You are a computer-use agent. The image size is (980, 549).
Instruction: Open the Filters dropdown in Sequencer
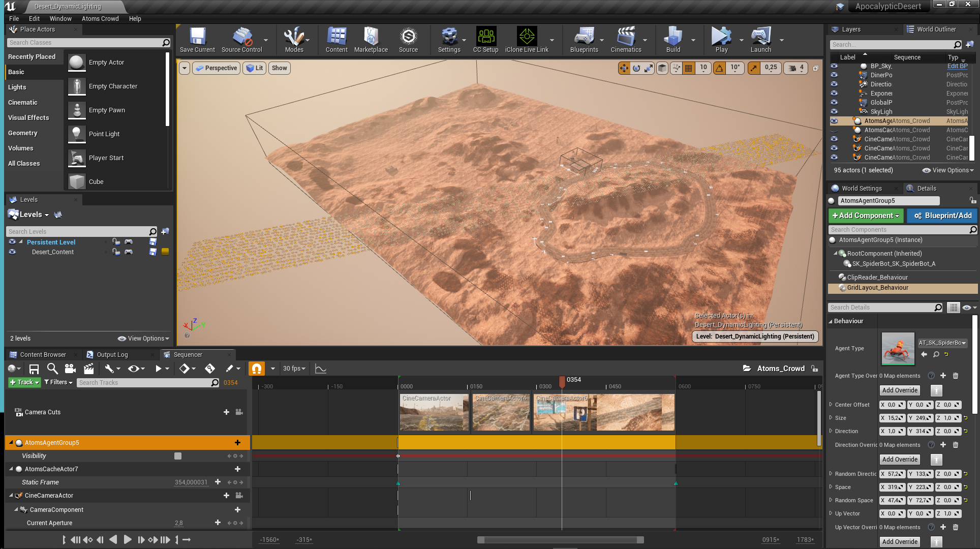pyautogui.click(x=58, y=382)
